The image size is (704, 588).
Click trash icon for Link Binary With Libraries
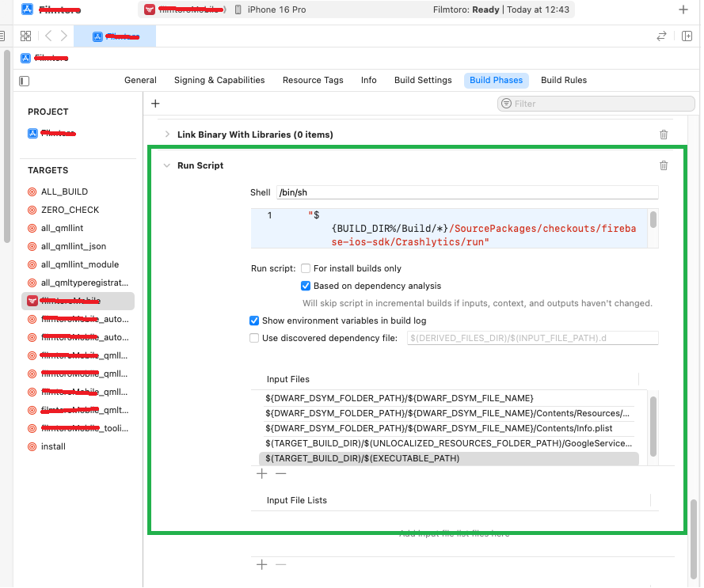664,135
